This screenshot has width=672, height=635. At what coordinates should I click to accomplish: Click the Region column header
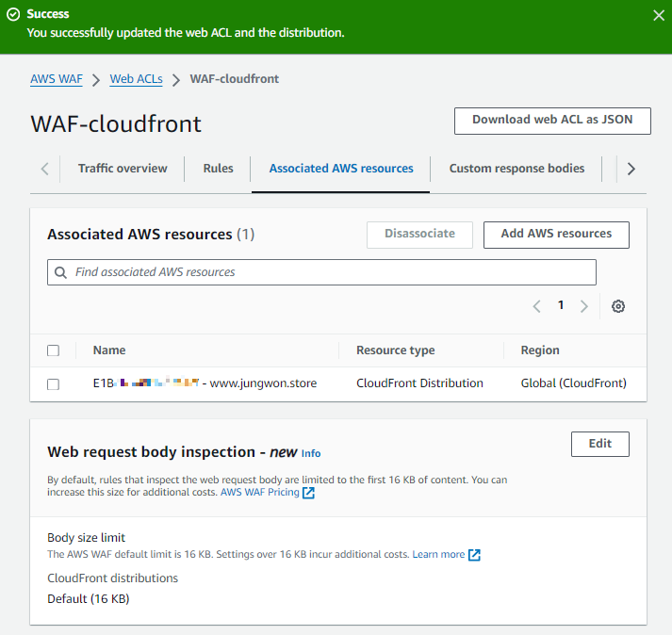[x=540, y=350]
